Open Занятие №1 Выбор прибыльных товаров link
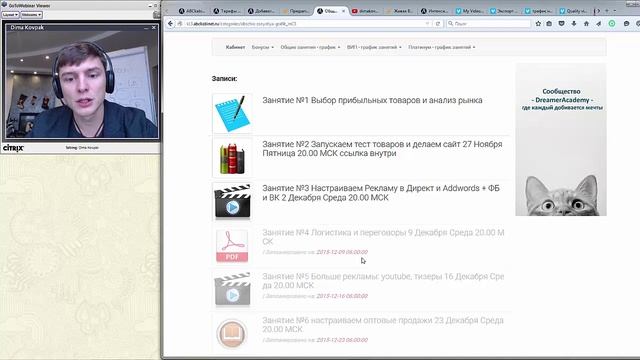This screenshot has width=640, height=360. tap(372, 100)
